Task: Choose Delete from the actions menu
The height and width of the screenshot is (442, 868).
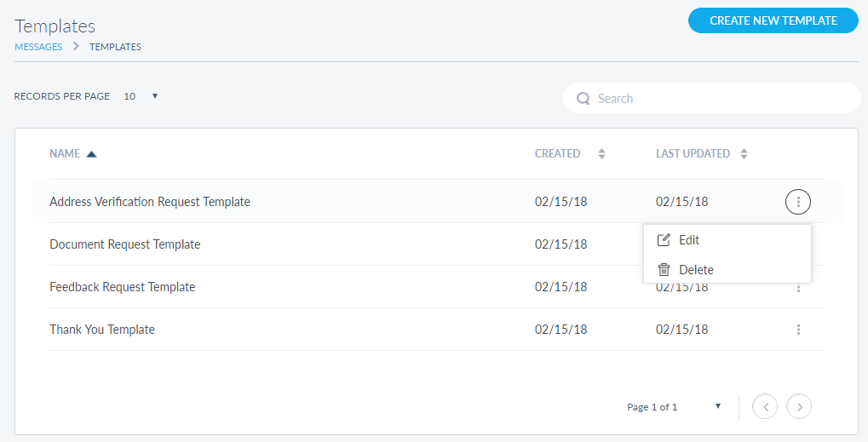Action: [x=695, y=270]
